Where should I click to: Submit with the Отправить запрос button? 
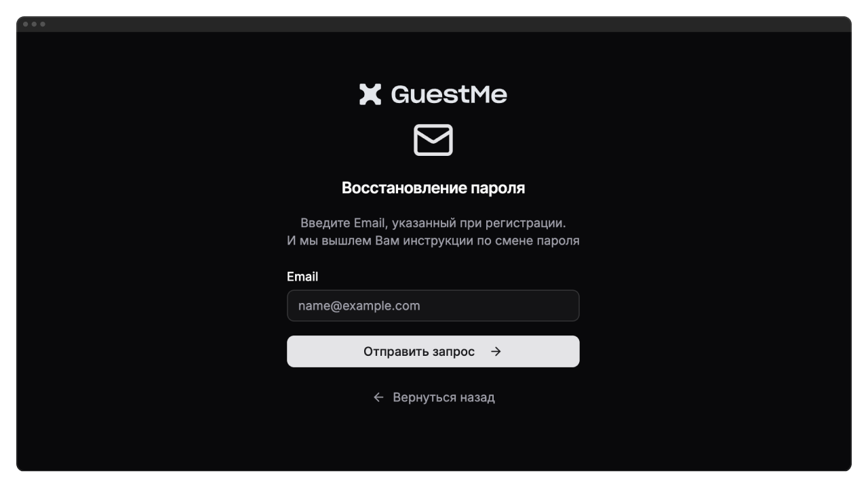(x=433, y=352)
